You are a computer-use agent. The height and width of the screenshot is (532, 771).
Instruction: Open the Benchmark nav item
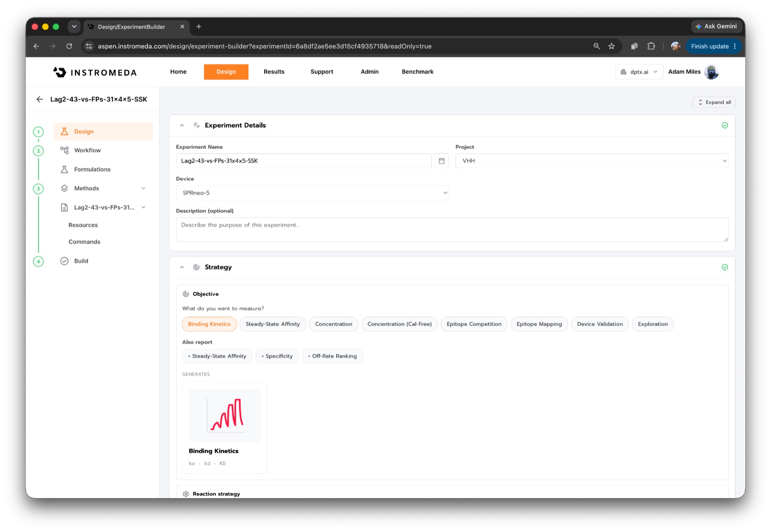pos(418,72)
